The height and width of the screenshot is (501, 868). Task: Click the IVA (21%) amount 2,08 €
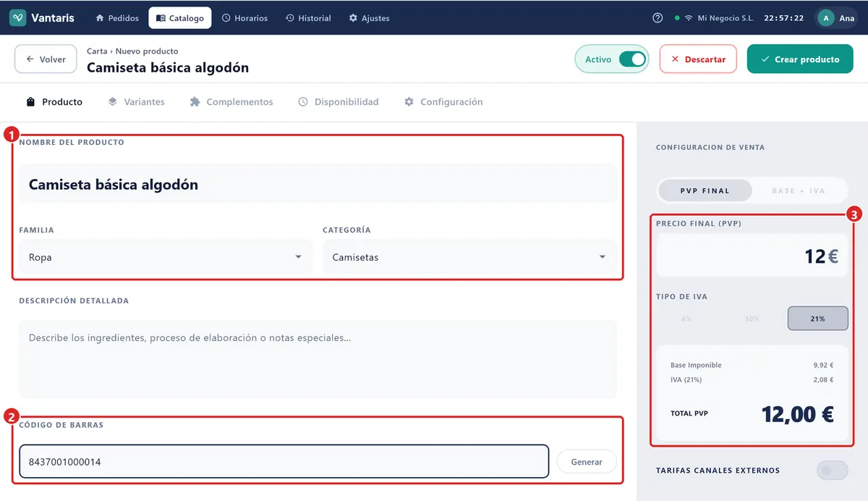coord(823,379)
